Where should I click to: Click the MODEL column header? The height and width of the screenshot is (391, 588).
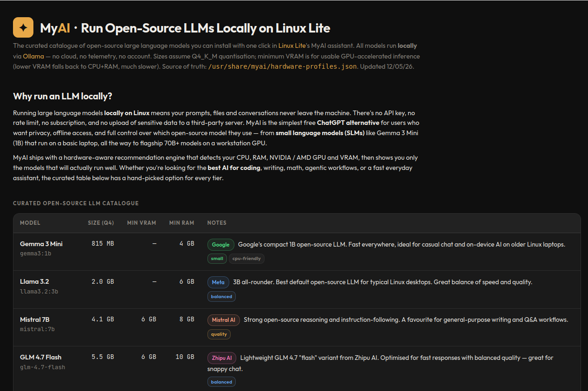coord(30,223)
